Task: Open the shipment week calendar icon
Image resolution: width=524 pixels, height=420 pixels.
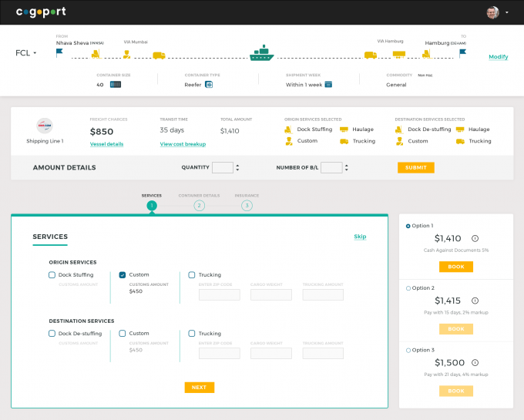Action: click(x=328, y=85)
